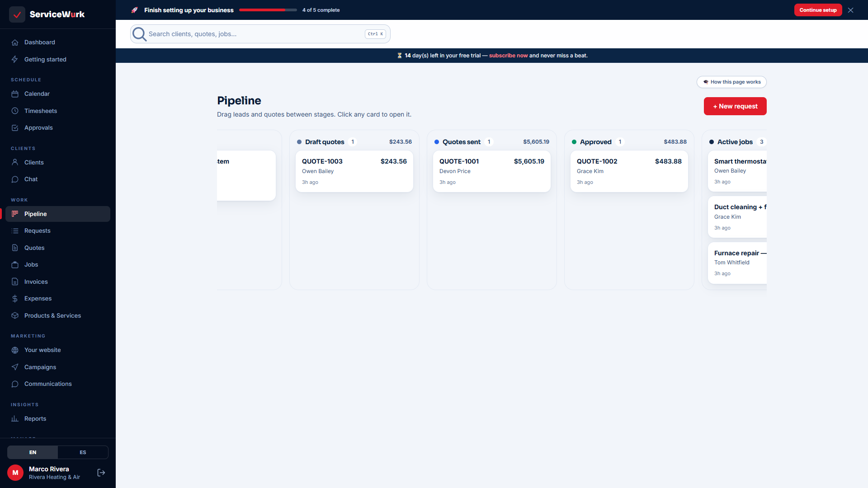868x488 pixels.
Task: Click the Your website globe icon
Action: [x=15, y=350]
